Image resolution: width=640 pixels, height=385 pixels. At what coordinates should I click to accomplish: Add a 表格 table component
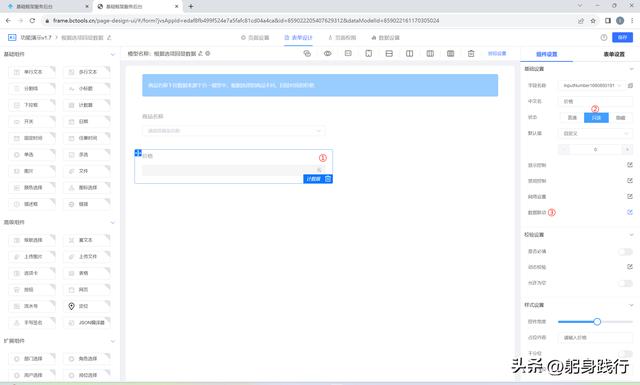tap(87, 273)
